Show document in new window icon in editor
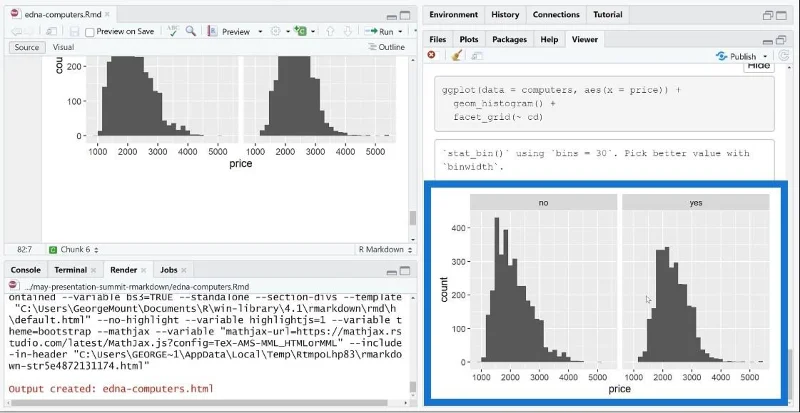This screenshot has height=413, width=800. [51, 32]
